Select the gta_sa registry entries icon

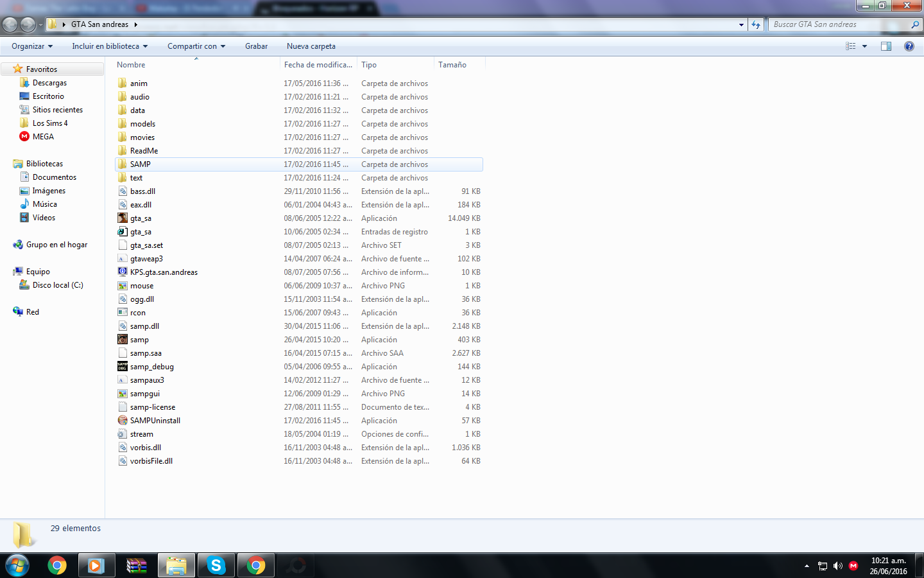(123, 232)
